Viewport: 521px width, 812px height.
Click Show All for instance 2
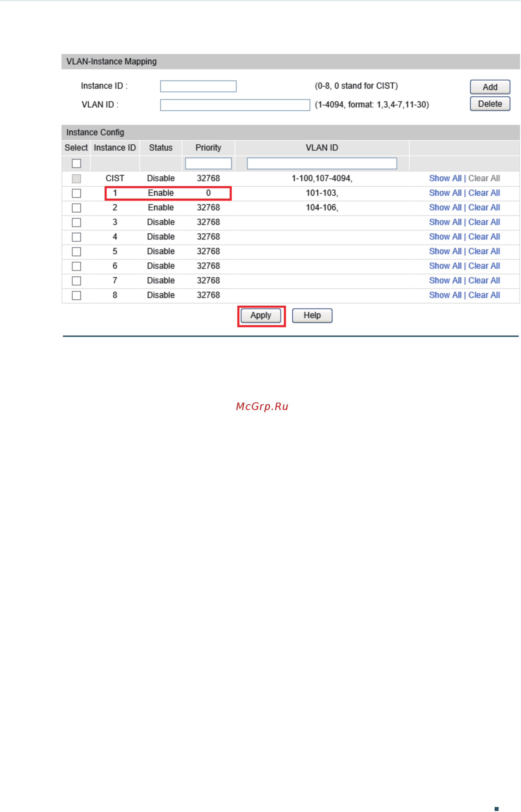[445, 207]
